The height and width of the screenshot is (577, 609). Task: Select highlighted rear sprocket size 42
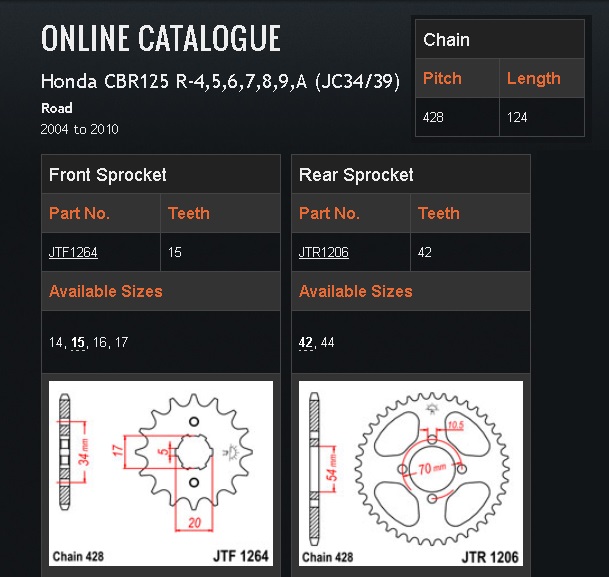306,342
